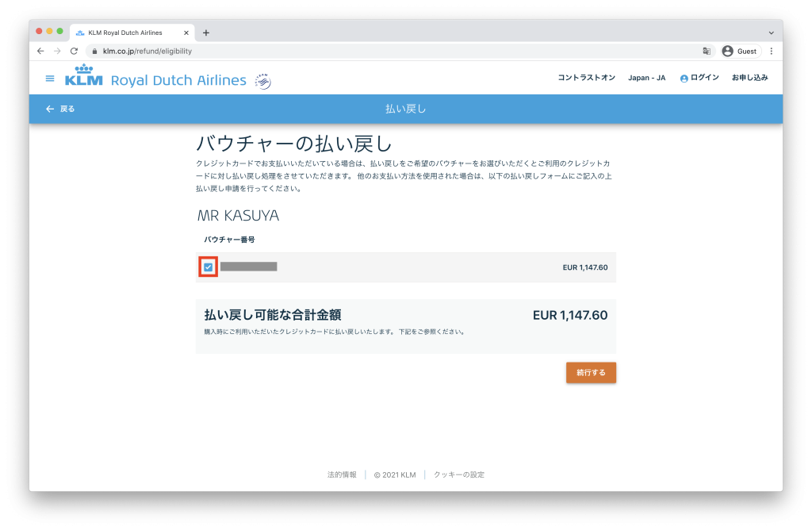
Task: Click the translate page icon in address bar
Action: pyautogui.click(x=706, y=51)
